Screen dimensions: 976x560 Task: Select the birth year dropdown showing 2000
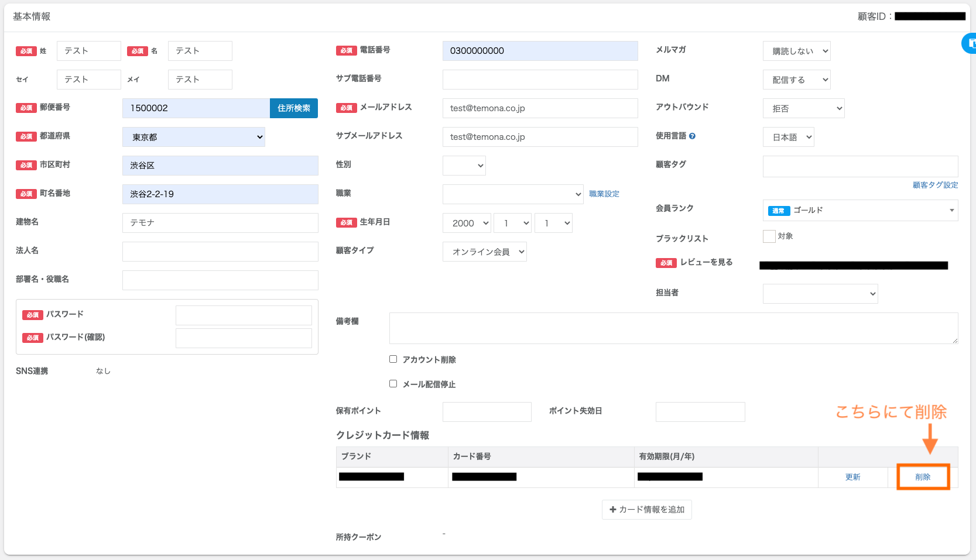click(467, 223)
